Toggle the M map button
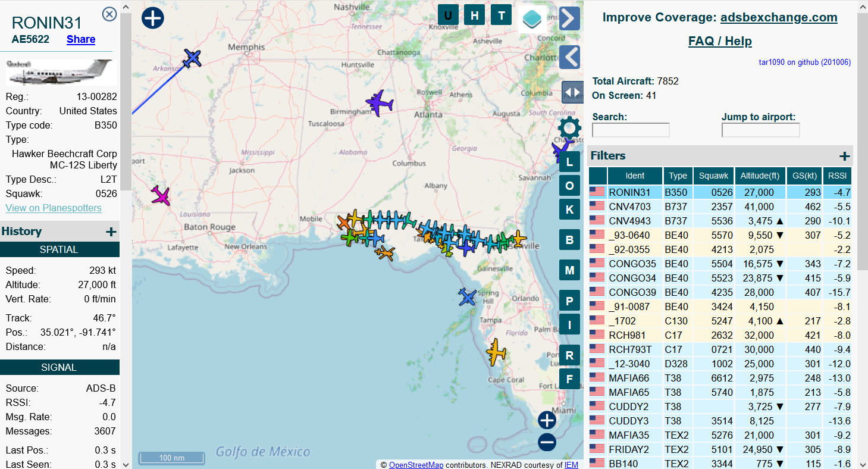This screenshot has width=868, height=469. (x=569, y=270)
